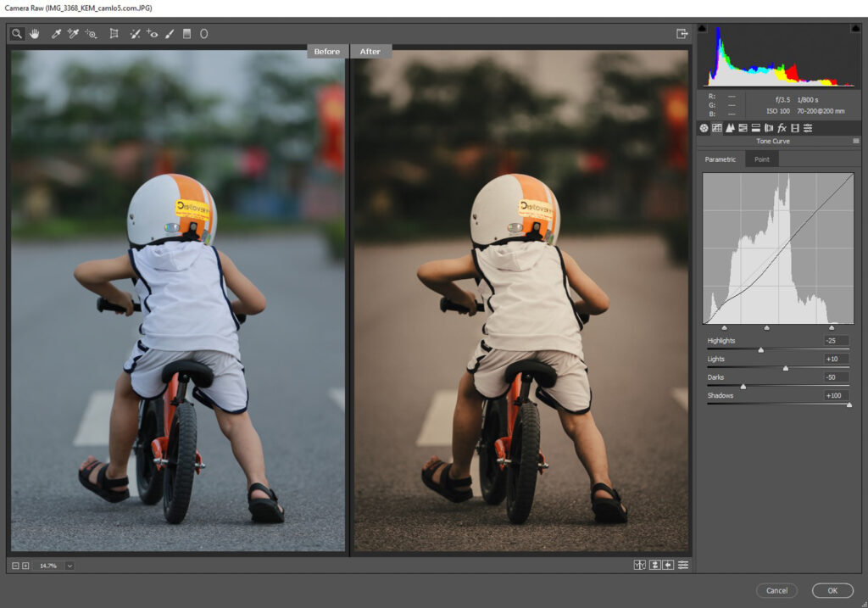Click the After preview image
This screenshot has height=608, width=868.
521,301
